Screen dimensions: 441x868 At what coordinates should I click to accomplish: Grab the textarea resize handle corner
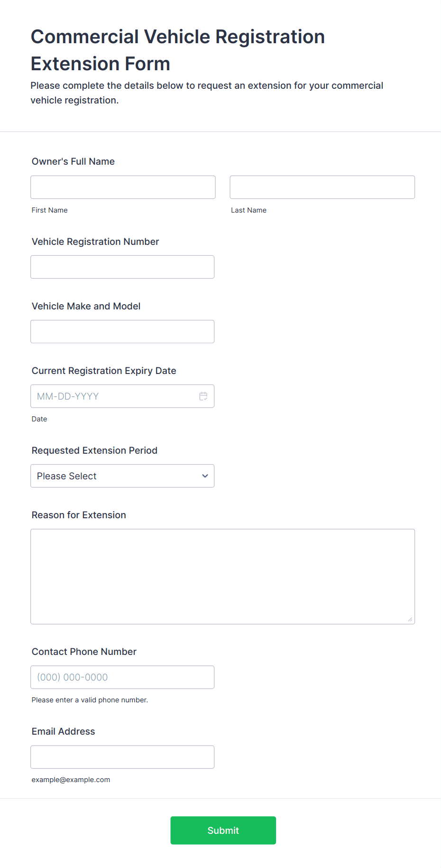410,619
